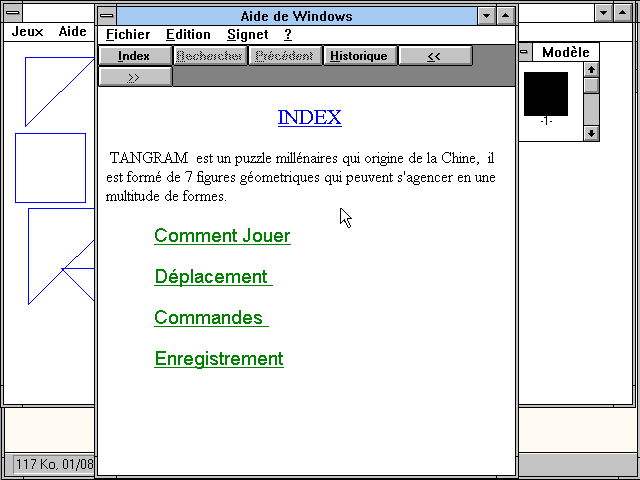Click the Modèle scrollbar down arrow
The width and height of the screenshot is (640, 480).
click(591, 133)
